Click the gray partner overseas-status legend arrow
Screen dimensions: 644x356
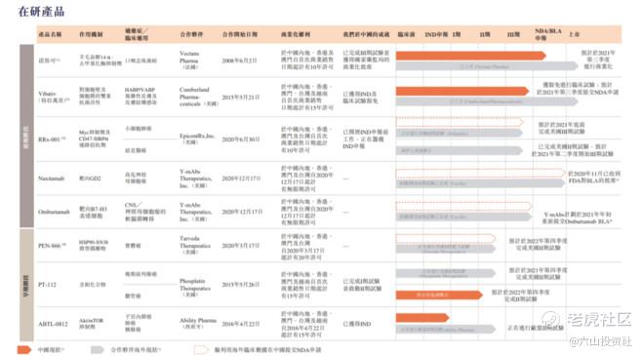point(98,350)
